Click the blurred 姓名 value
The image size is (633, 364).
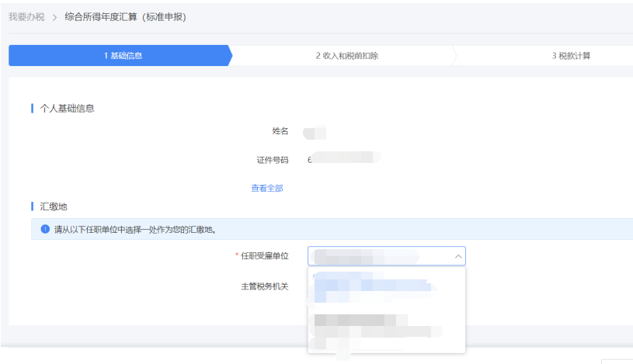315,131
